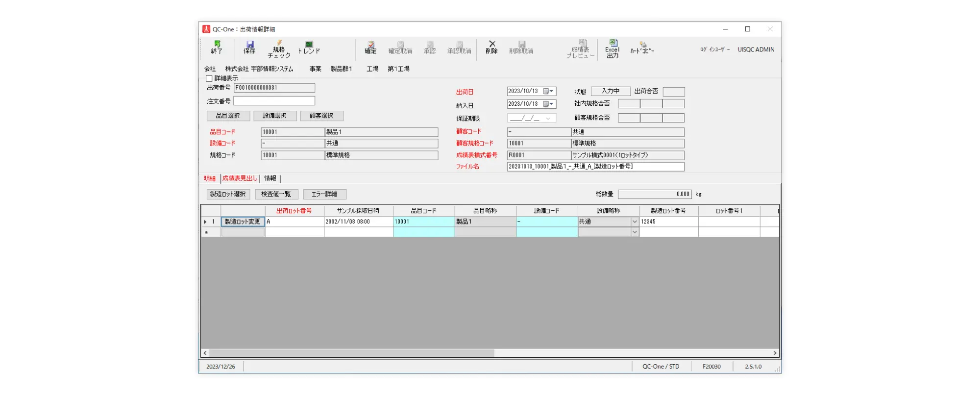Image resolution: width=980 pixels, height=395 pixels.
Task: Open the 検査値一覧 inspection value list
Action: coord(276,194)
